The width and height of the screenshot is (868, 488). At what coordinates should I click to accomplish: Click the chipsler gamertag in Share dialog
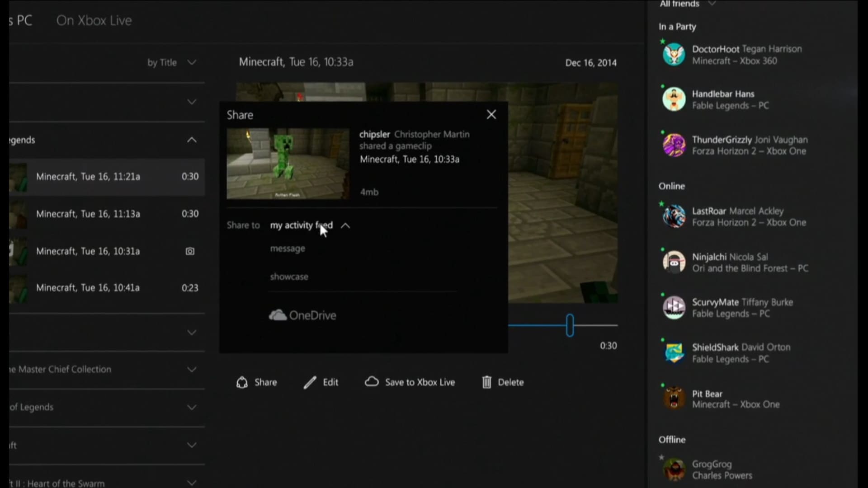pyautogui.click(x=374, y=134)
